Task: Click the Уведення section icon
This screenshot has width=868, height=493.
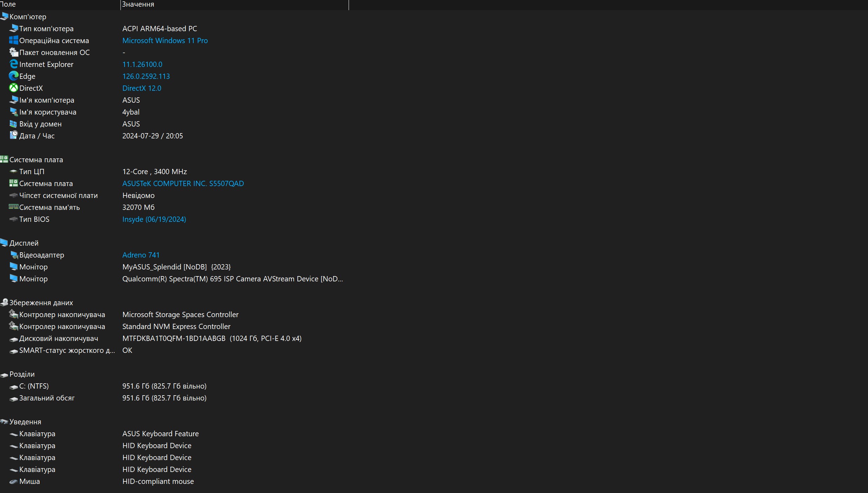Action: (x=4, y=421)
